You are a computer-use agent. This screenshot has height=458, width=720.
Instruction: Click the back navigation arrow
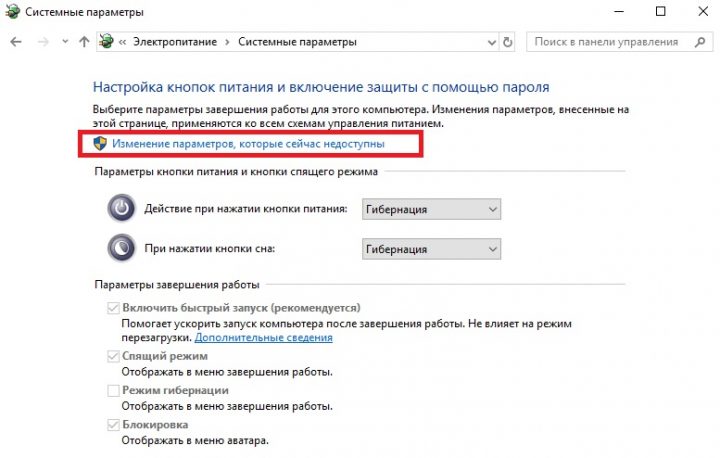click(x=16, y=42)
